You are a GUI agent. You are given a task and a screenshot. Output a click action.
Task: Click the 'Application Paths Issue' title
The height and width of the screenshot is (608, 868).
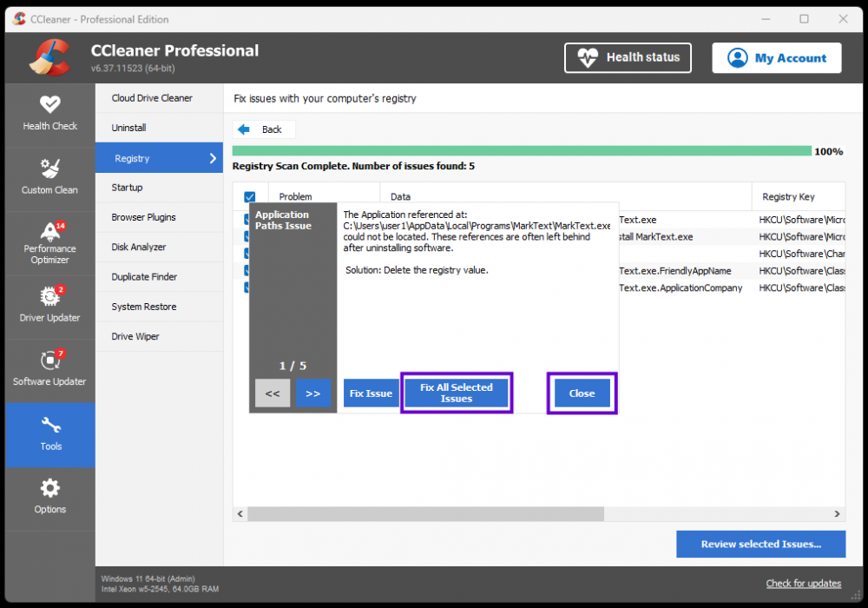283,221
